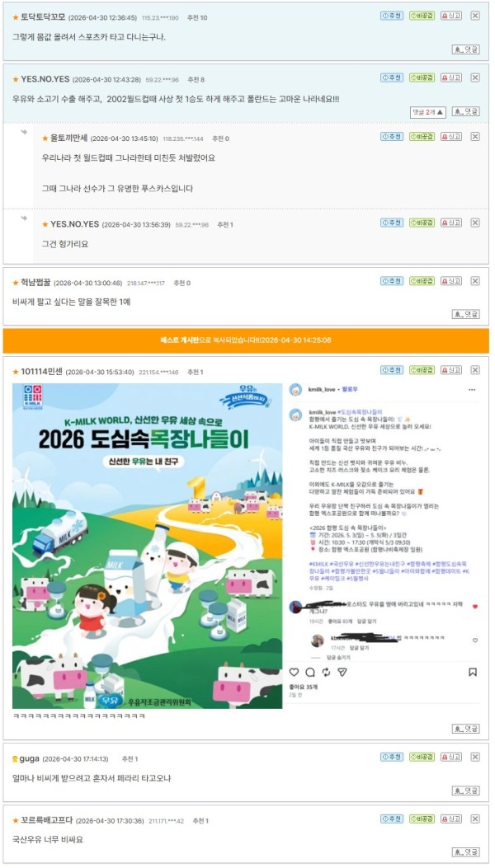Click the Instagram share paper-plane icon
The image size is (495, 868).
click(342, 672)
